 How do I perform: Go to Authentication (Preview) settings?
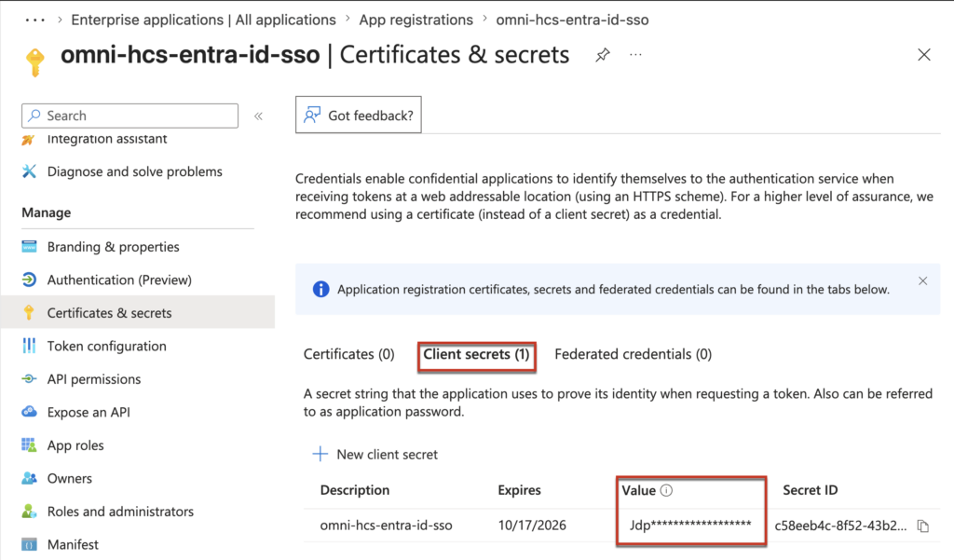point(119,280)
